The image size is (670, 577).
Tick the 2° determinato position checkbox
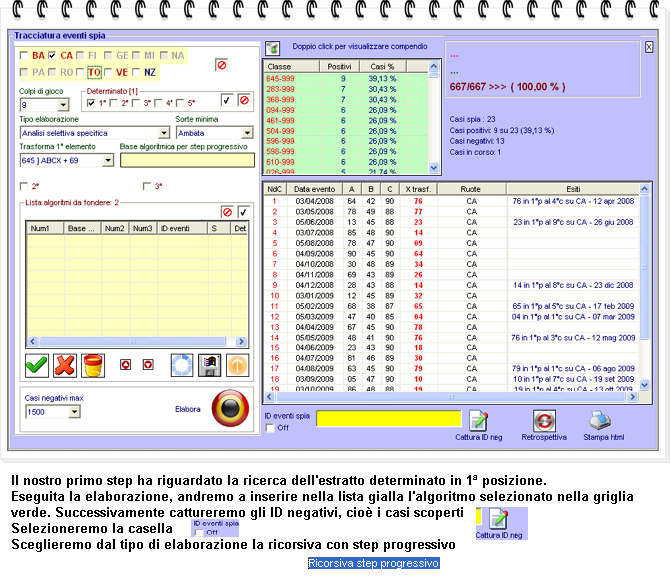tap(113, 103)
